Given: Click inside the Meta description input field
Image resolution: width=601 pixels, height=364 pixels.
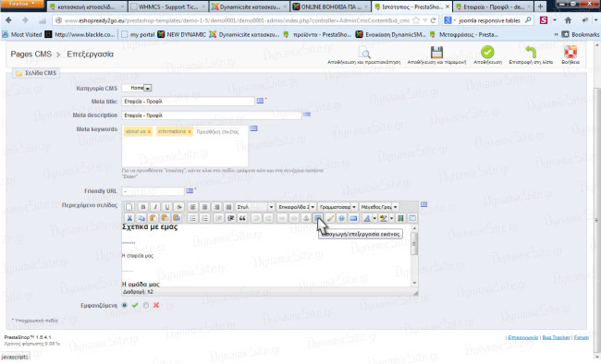Looking at the screenshot, I should 212,115.
